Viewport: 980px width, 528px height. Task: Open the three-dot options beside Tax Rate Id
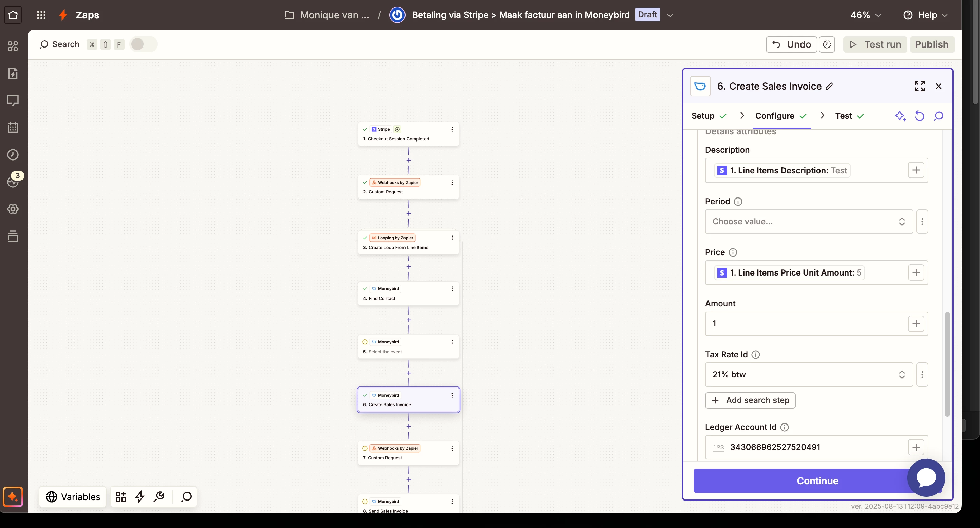922,375
